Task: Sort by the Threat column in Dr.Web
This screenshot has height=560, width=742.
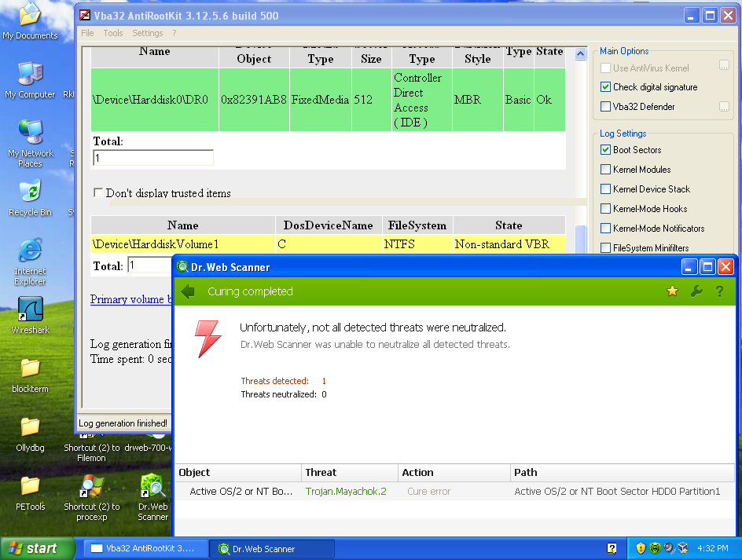Action: point(350,473)
